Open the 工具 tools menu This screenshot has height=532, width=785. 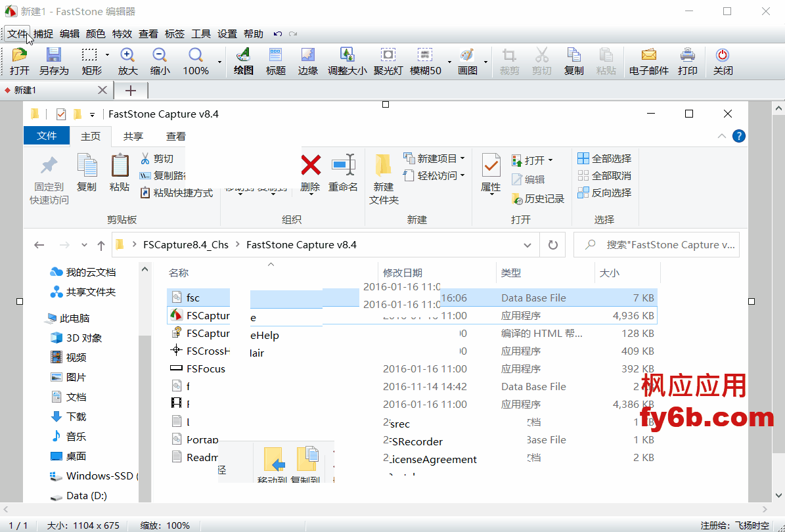(201, 34)
